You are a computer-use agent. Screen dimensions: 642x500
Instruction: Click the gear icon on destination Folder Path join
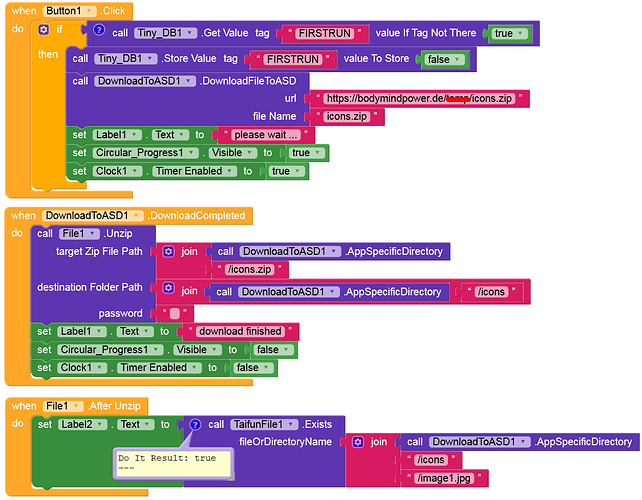[169, 292]
